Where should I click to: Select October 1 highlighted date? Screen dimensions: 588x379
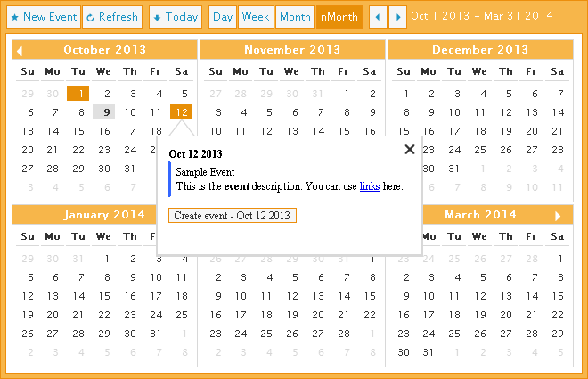click(x=79, y=93)
